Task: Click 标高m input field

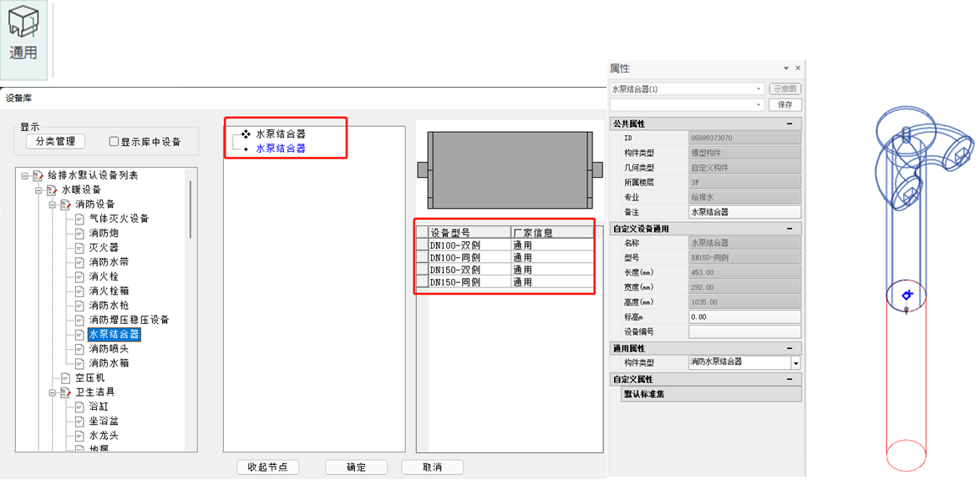Action: (x=744, y=317)
